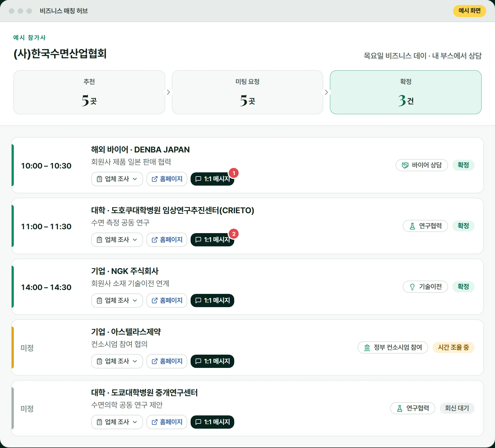
Task: Select the 확정 3건 stage tab
Action: point(406,92)
